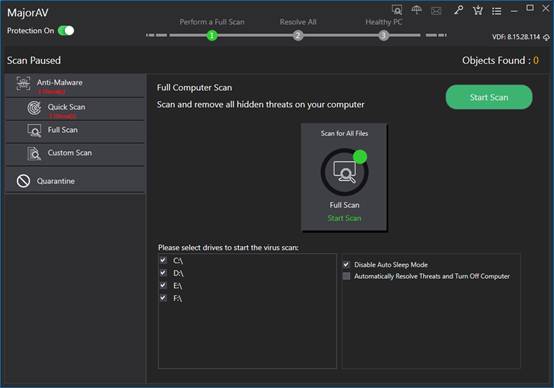This screenshot has height=388, width=554.
Task: Maximize the MajorAV window
Action: 530,8
